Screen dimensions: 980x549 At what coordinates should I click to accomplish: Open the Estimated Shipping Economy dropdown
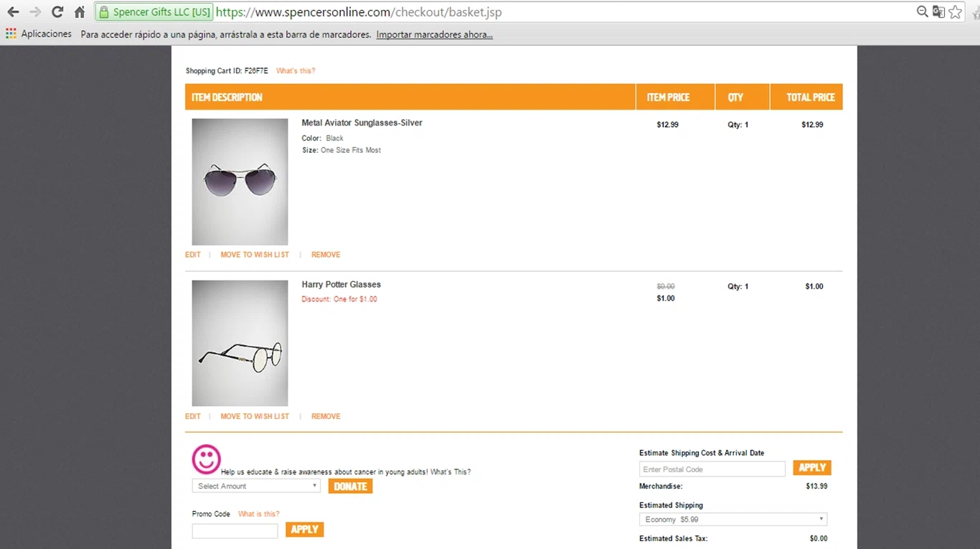pos(733,519)
